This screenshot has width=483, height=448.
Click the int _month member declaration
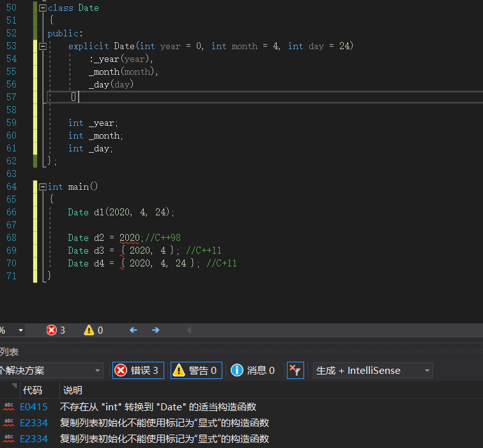(95, 136)
